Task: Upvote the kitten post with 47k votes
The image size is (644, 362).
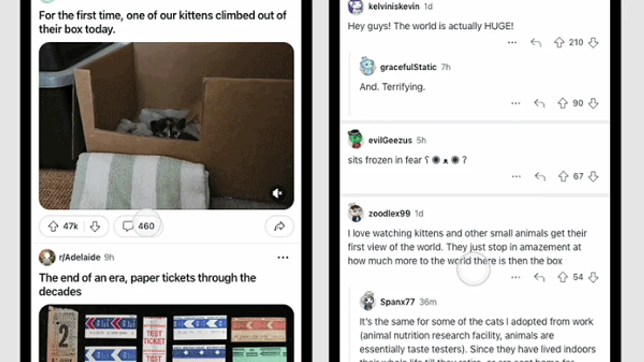Action: point(53,226)
